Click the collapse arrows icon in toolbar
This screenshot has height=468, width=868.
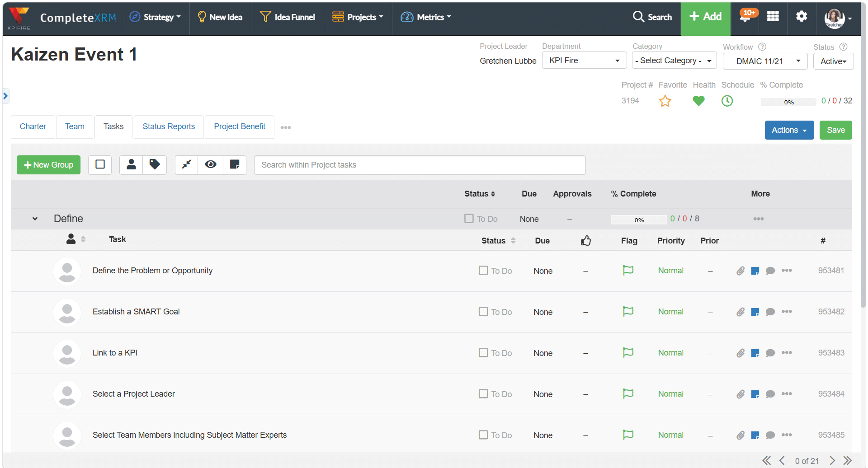coord(187,165)
